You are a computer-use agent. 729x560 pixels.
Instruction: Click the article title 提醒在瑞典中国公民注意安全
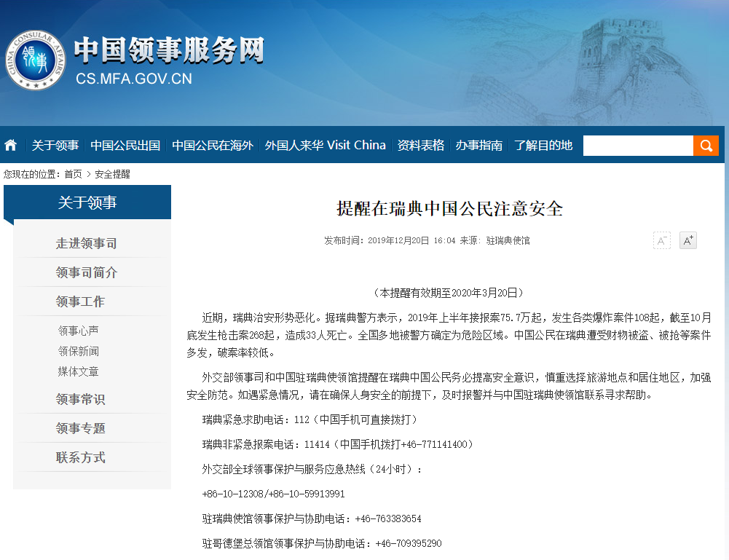[x=449, y=208]
